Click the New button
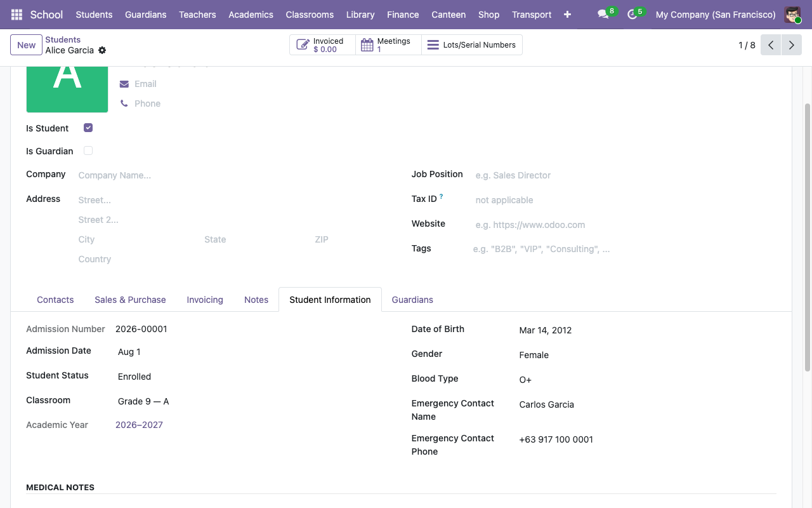 coord(26,45)
